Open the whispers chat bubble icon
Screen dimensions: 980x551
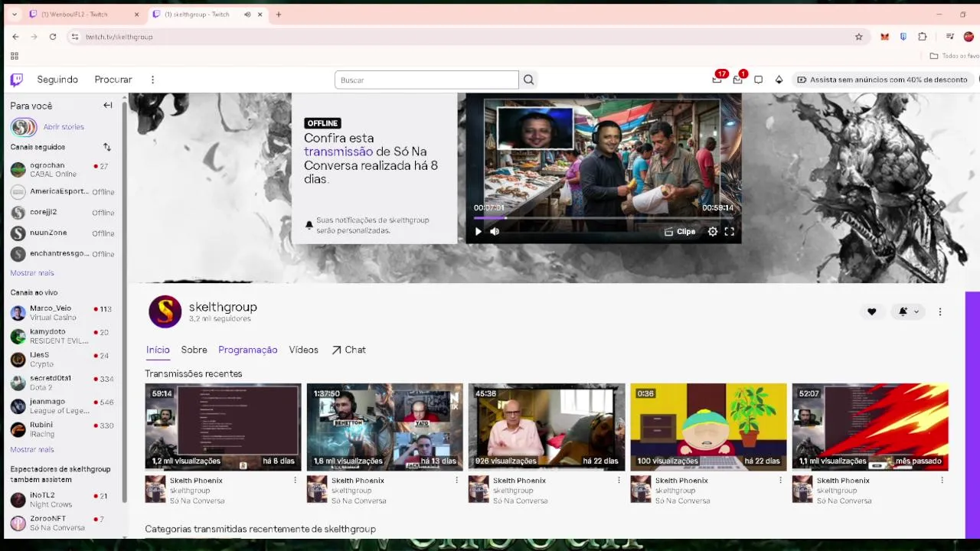758,80
